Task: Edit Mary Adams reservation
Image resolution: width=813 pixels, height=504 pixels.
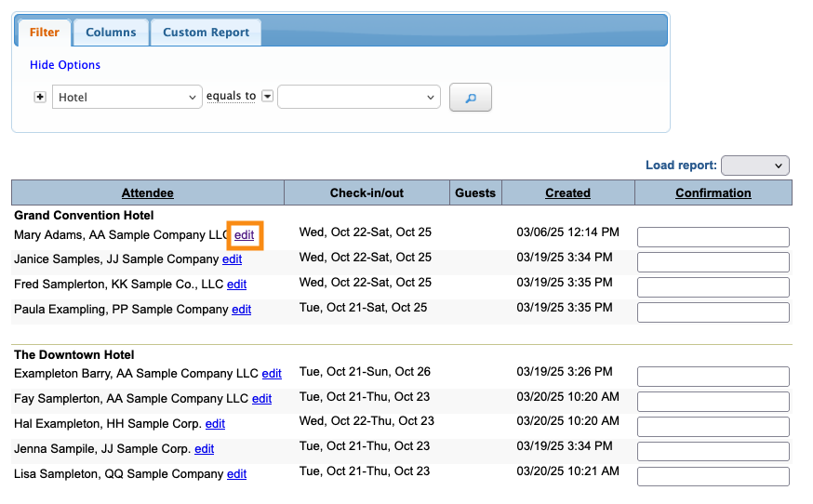Action: 244,235
